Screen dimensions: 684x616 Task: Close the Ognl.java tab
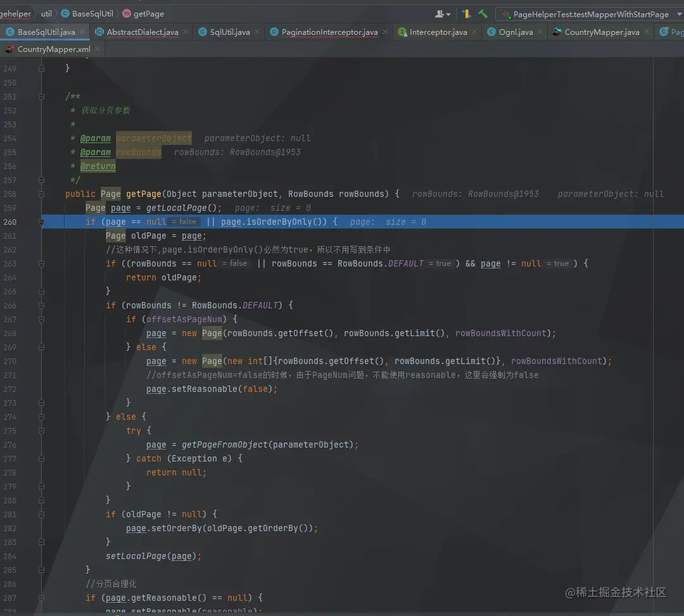pyautogui.click(x=540, y=32)
